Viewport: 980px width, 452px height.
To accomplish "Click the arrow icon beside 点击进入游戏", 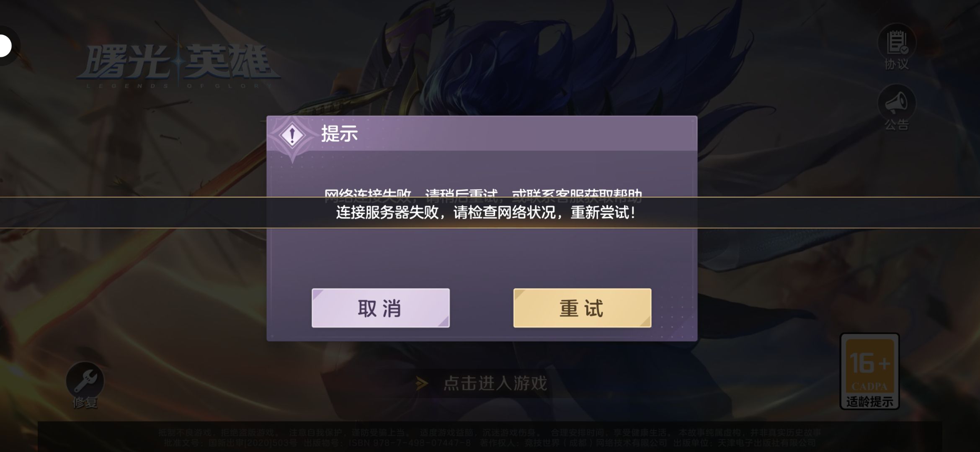I will (422, 383).
